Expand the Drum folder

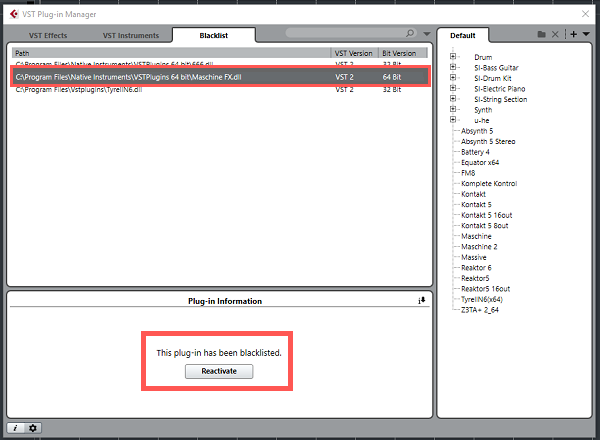point(454,57)
